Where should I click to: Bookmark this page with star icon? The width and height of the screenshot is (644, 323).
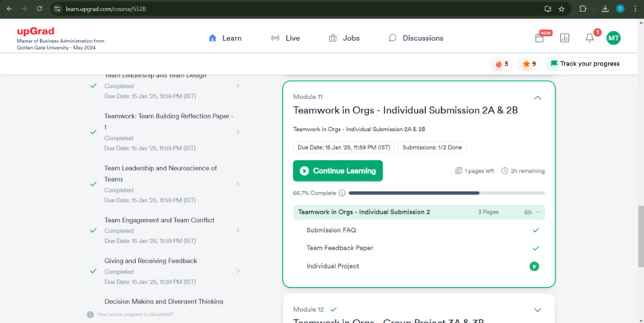(562, 9)
